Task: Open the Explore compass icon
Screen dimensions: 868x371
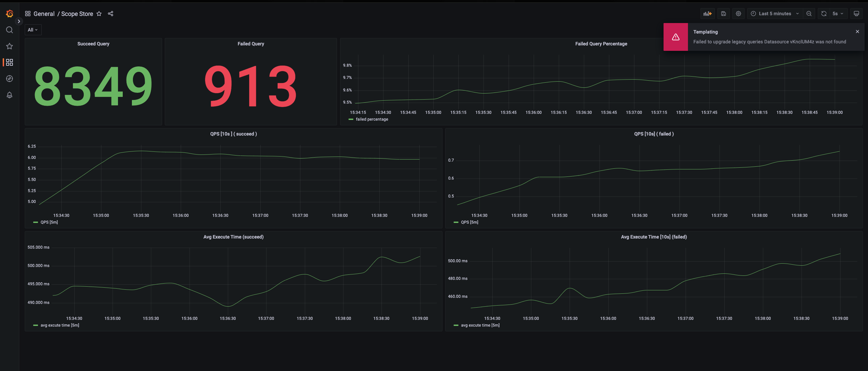Action: point(9,79)
